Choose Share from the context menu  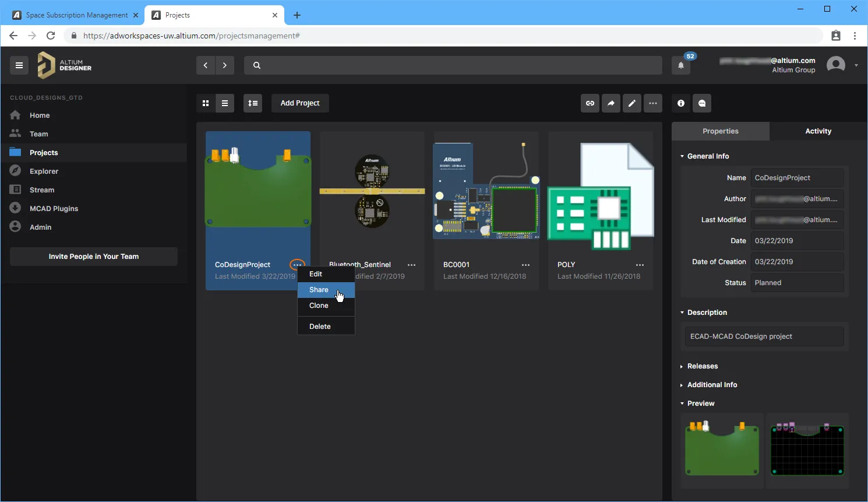(x=326, y=290)
